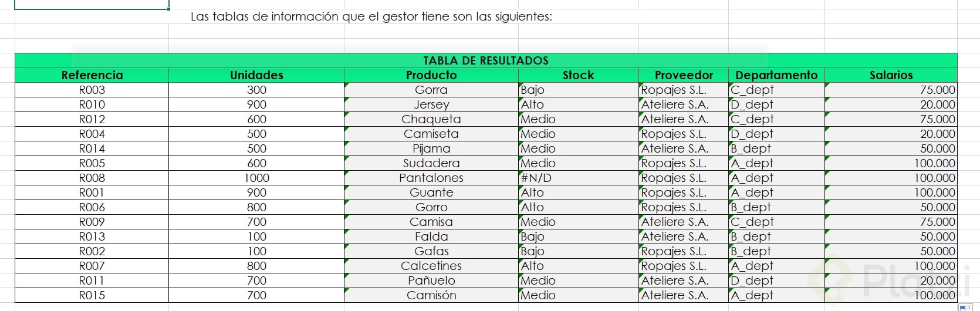The width and height of the screenshot is (980, 311).
Task: Select the TABLA DE RESULTADOS title cell
Action: coord(485,60)
